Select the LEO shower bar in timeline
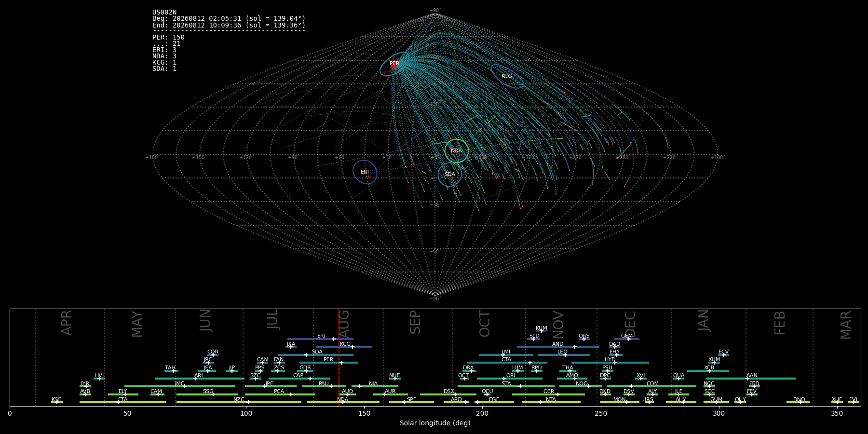The image size is (868, 434). click(564, 355)
